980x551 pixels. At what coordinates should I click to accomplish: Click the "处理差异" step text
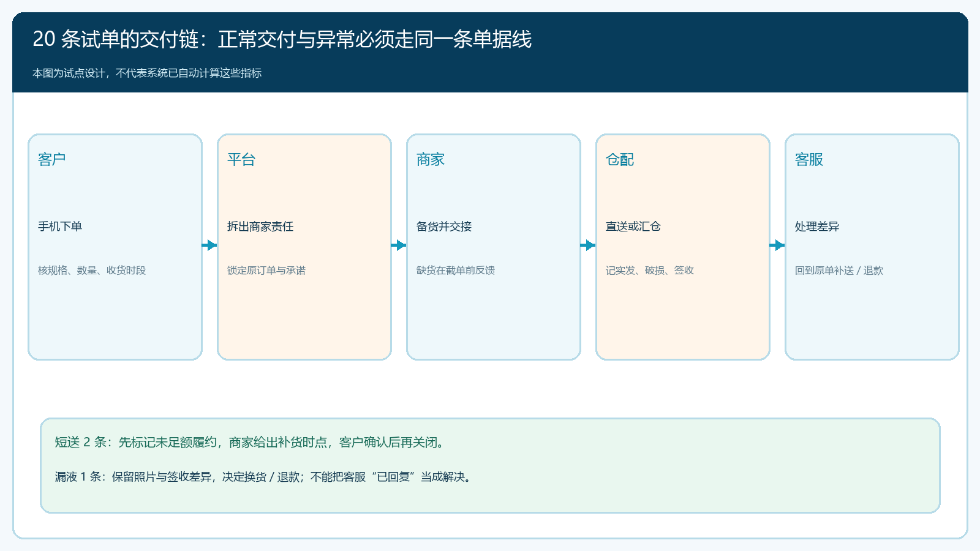point(817,227)
